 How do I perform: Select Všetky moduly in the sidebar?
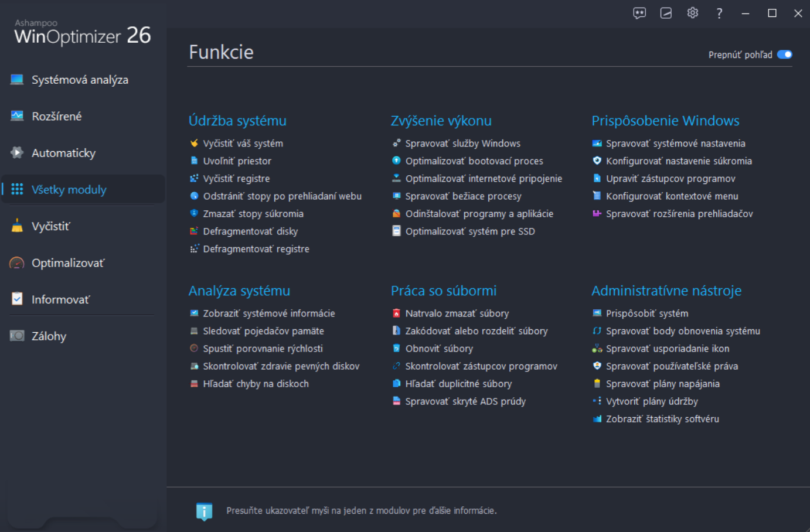pos(83,189)
